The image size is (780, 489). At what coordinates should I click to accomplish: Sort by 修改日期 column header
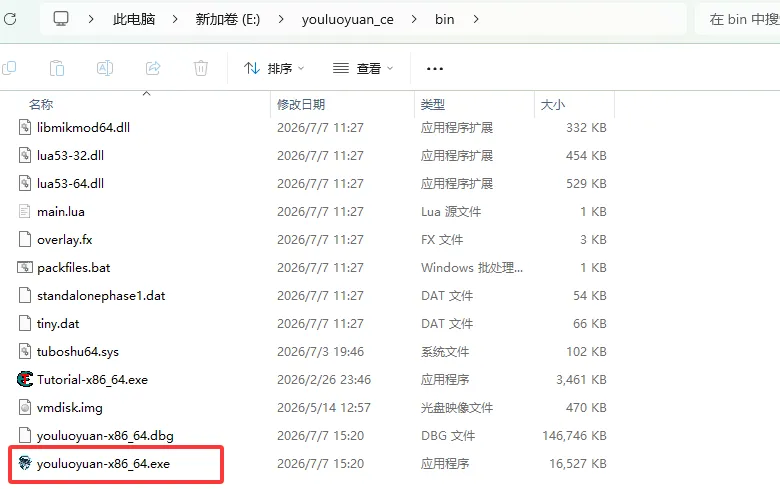tap(301, 104)
